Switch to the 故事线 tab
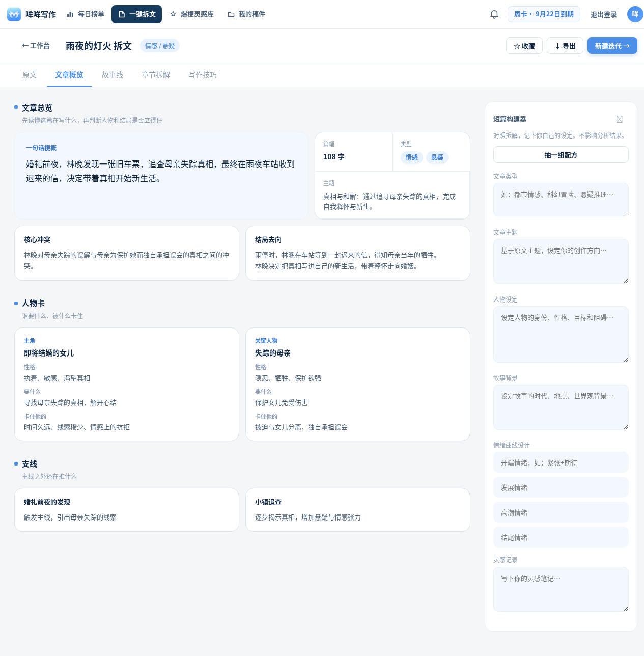Screen dimensions: 644x656 (x=113, y=75)
